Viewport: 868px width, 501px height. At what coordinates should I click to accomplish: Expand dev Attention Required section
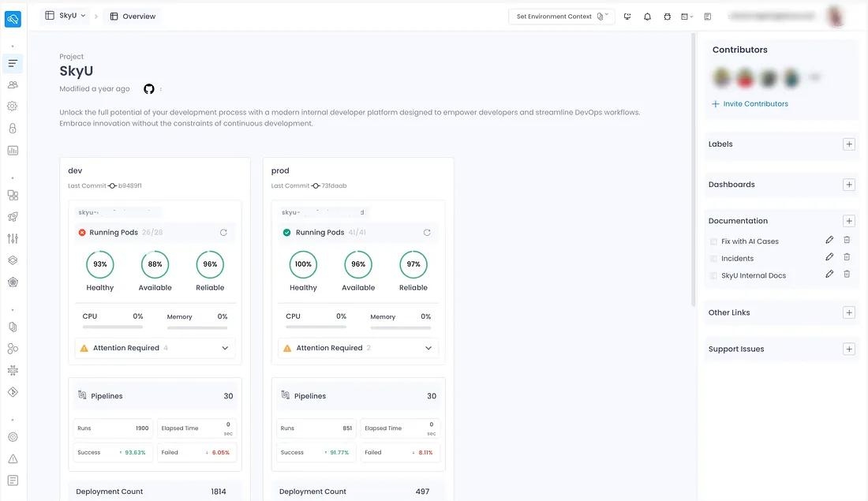pos(225,348)
